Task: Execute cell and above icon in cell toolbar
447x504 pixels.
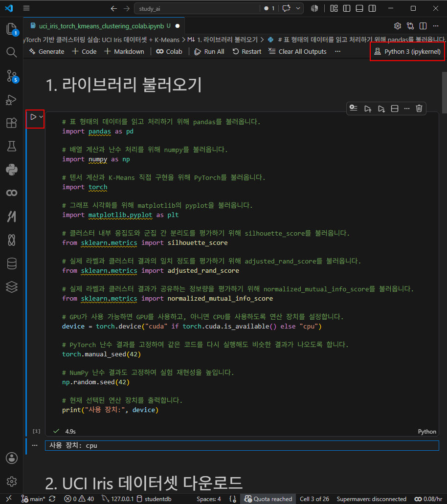Action: click(368, 109)
